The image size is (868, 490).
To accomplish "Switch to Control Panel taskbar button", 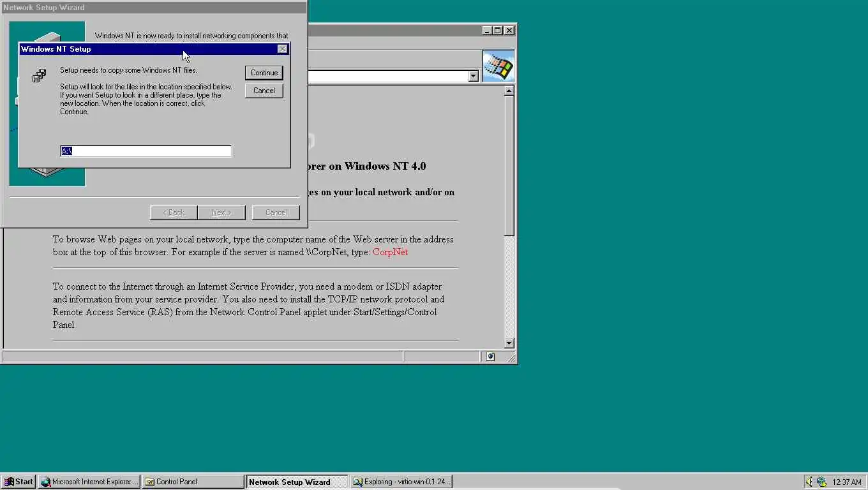I will (x=193, y=482).
